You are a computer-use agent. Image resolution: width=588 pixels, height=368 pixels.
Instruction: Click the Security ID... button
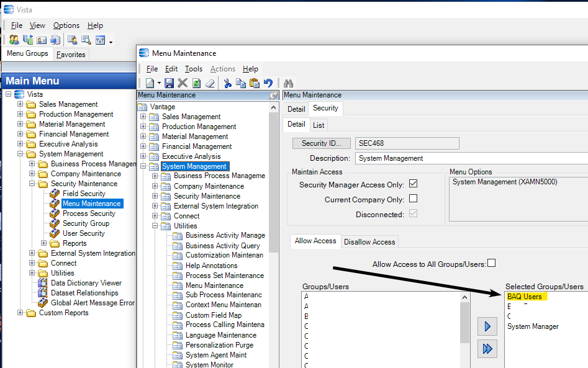pos(322,143)
